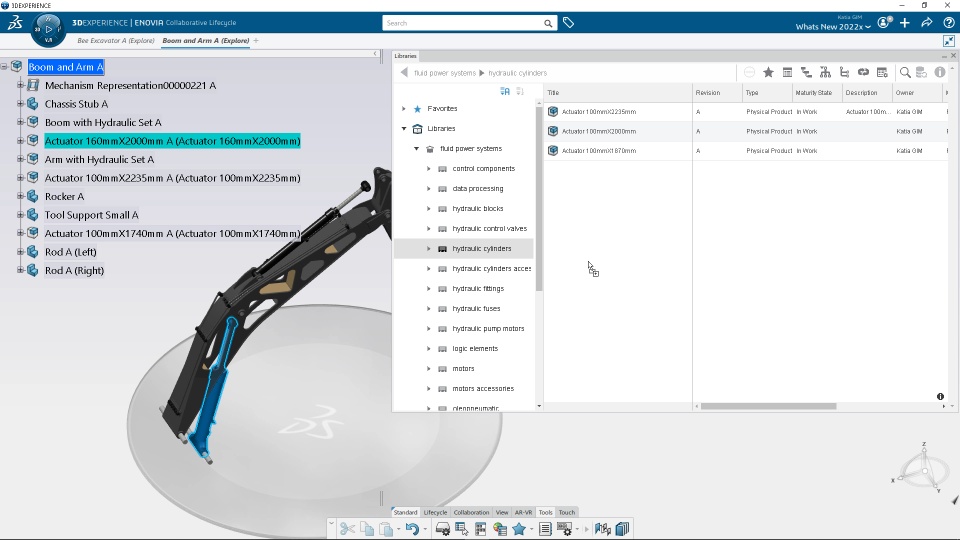Click the star favorites icon in Libraries toolbar
Screen dimensions: 960x540
[x=768, y=72]
